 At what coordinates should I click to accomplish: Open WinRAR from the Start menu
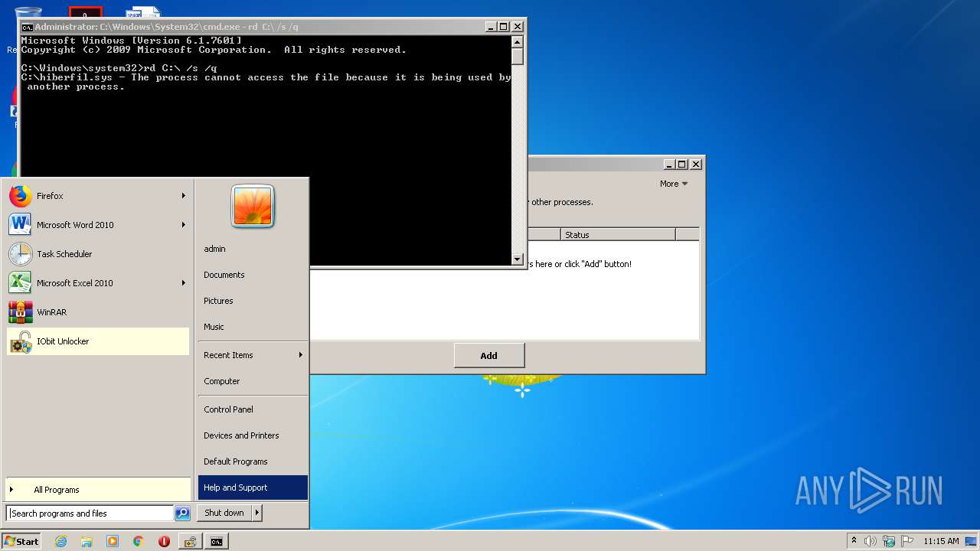(97, 312)
